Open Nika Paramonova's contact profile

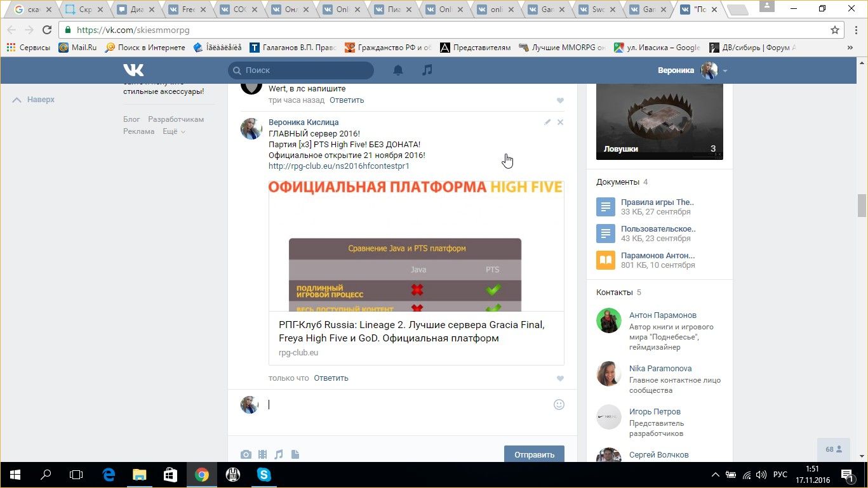click(x=660, y=369)
